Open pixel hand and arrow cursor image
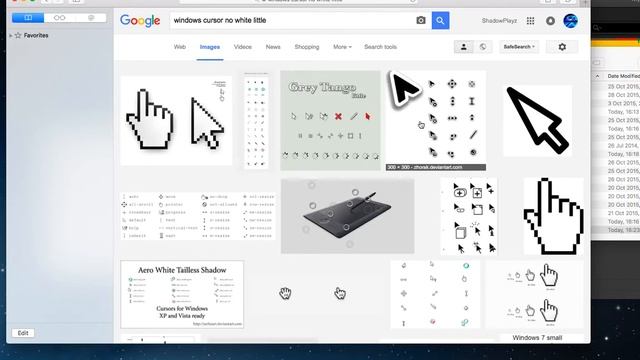 pos(176,120)
